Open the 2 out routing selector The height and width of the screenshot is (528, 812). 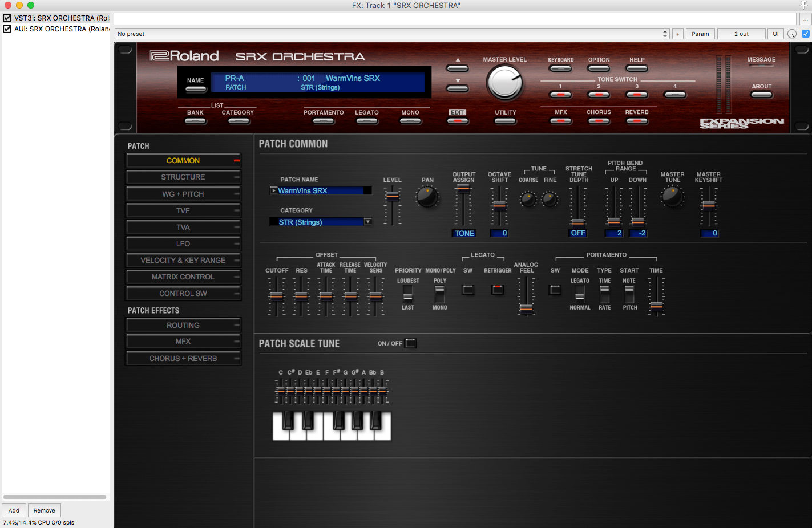coord(741,34)
